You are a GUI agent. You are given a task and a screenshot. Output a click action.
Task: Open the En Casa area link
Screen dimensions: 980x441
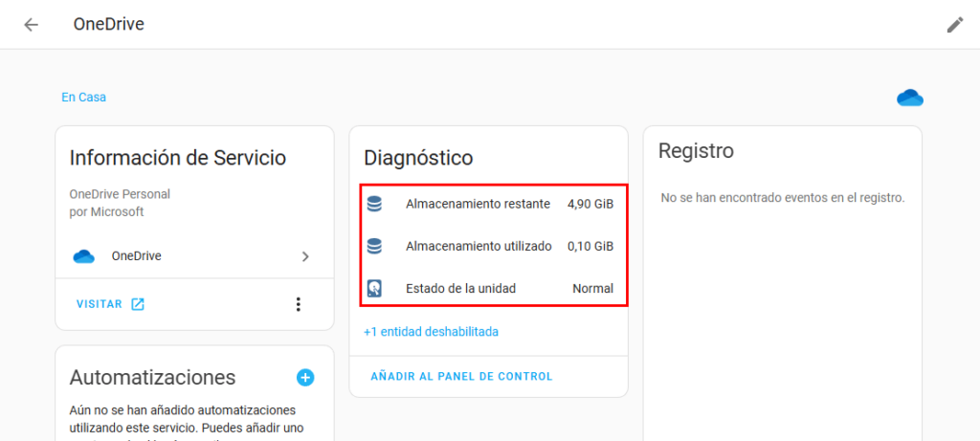(x=83, y=97)
